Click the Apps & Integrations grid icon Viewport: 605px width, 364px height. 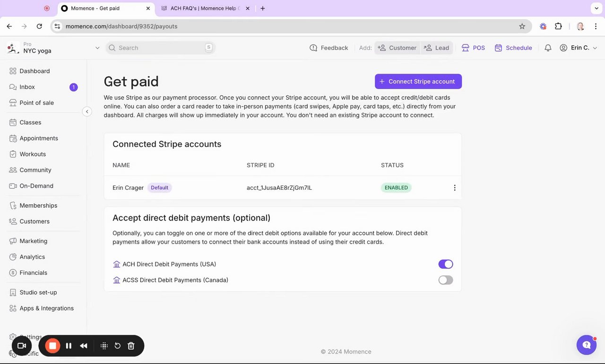13,308
